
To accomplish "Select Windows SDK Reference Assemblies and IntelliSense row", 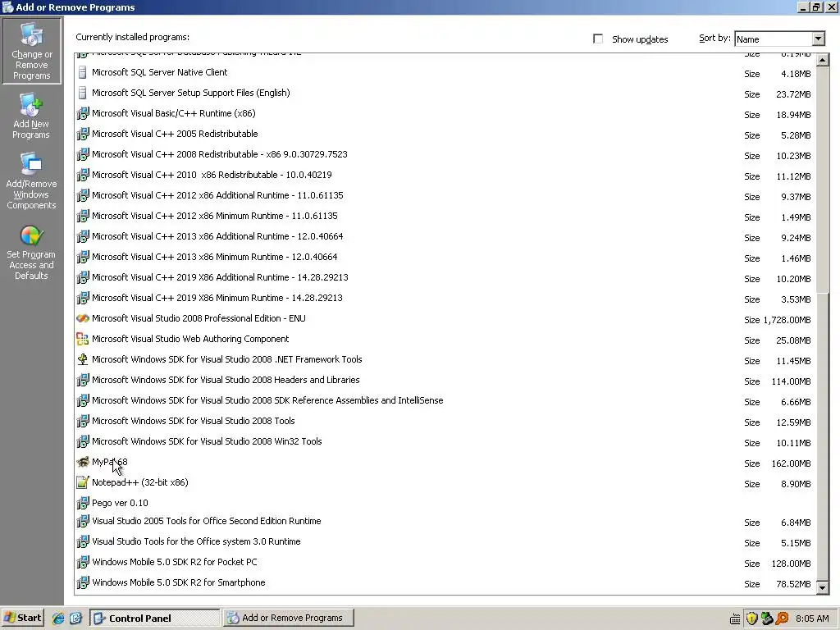I will (445, 400).
